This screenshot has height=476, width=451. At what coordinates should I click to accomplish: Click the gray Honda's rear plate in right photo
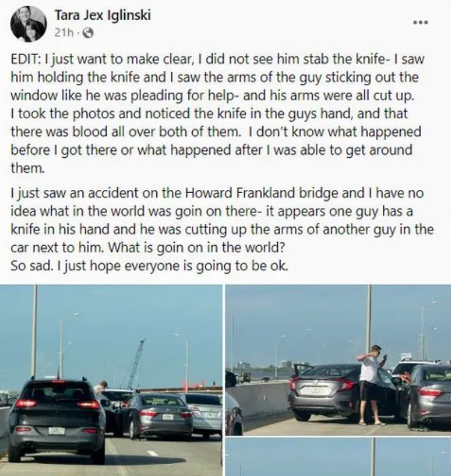point(315,391)
